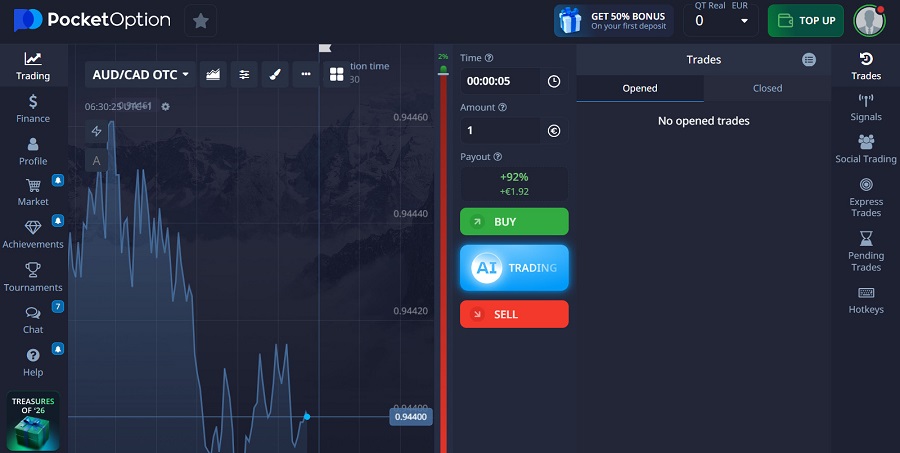Open the trades list view icon
The image size is (900, 453).
tap(809, 59)
